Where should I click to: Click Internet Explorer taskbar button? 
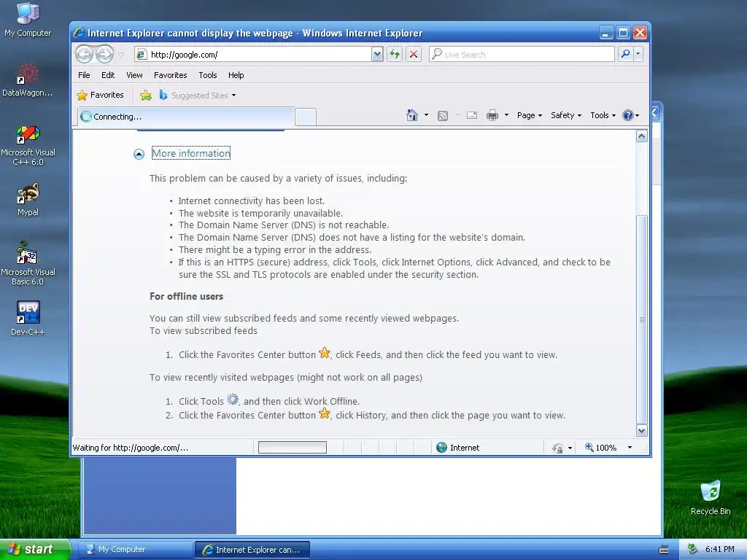pyautogui.click(x=252, y=550)
